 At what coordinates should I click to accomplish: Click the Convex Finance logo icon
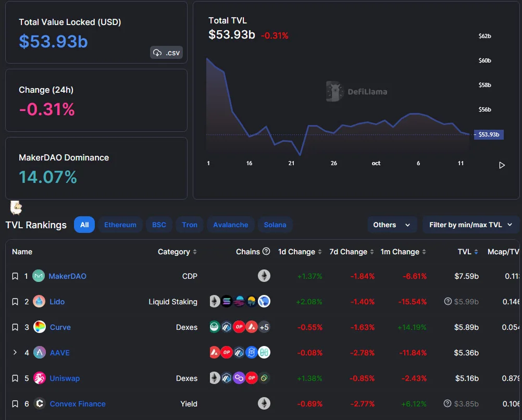pyautogui.click(x=39, y=403)
